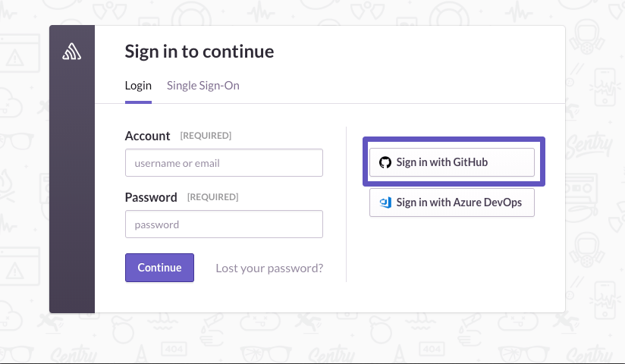Focus the password input field
Screen dimensions: 625x364
[224, 224]
